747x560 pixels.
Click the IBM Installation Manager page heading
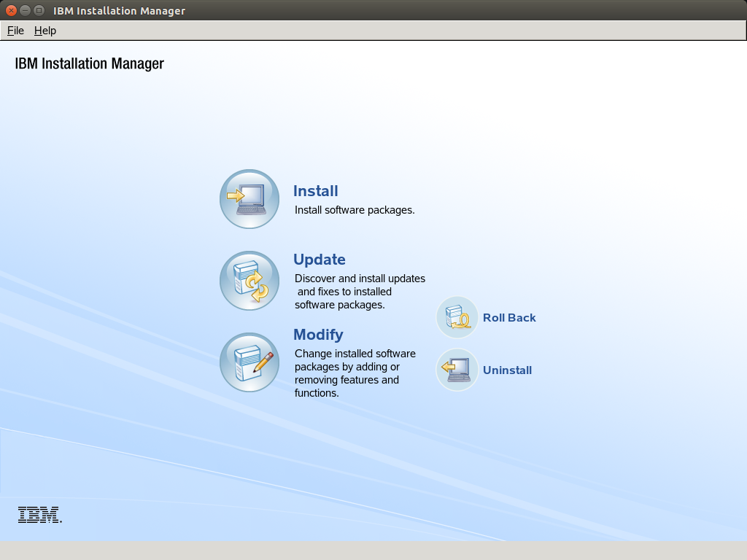tap(89, 64)
